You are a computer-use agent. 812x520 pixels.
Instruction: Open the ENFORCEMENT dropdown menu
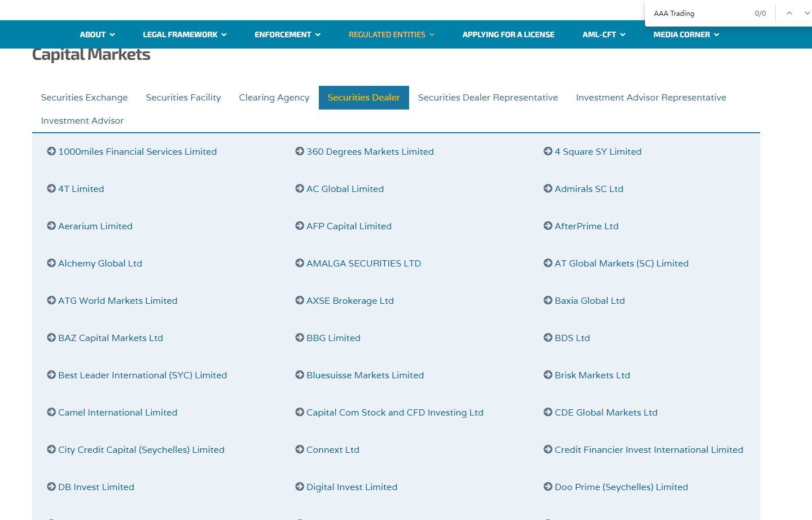[287, 34]
